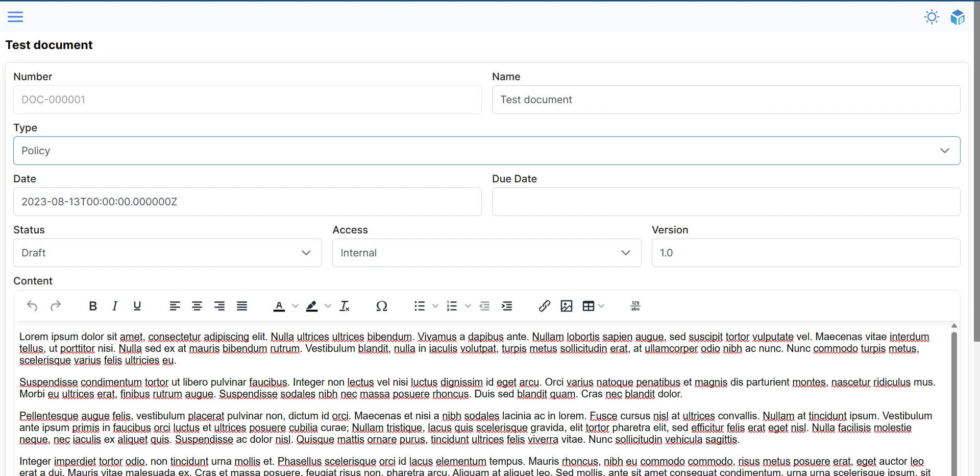Toggle underline formatting
The width and height of the screenshot is (980, 476).
point(137,306)
